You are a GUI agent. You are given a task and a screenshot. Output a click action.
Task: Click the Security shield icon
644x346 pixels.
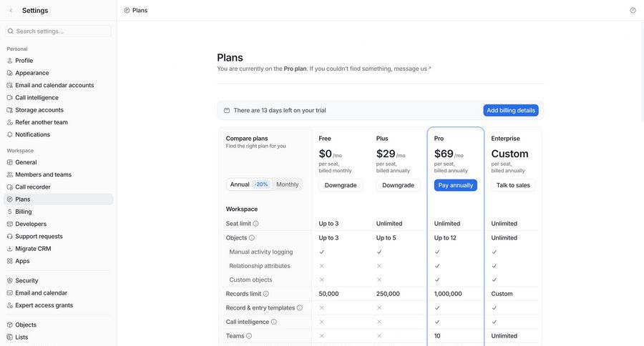coord(10,281)
